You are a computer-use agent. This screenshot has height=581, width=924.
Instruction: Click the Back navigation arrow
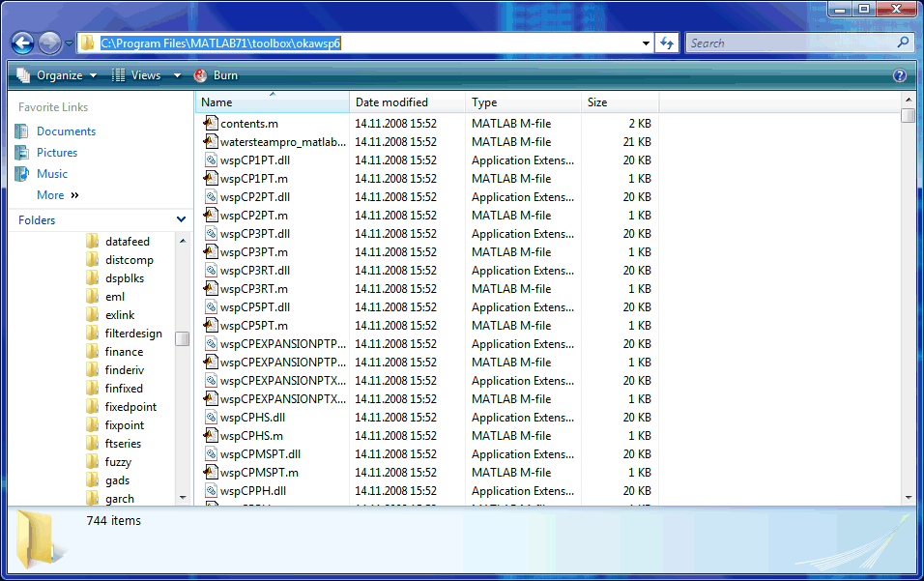point(22,43)
